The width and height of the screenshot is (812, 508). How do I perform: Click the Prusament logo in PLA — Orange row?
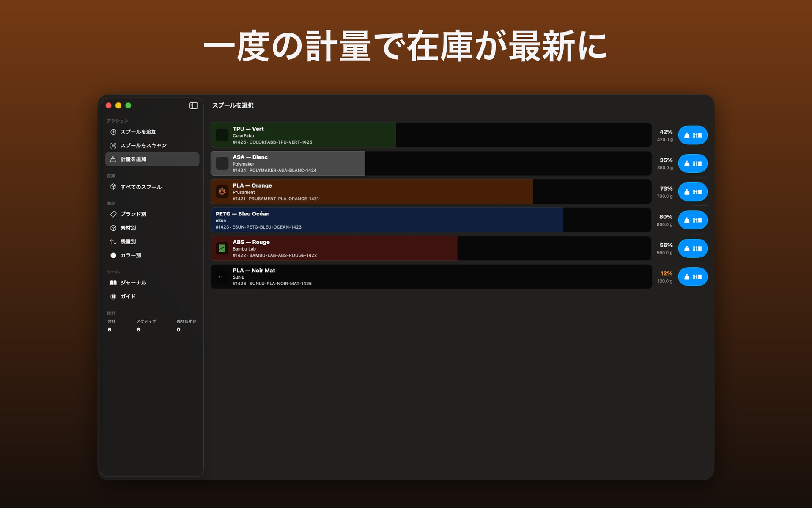coord(222,192)
